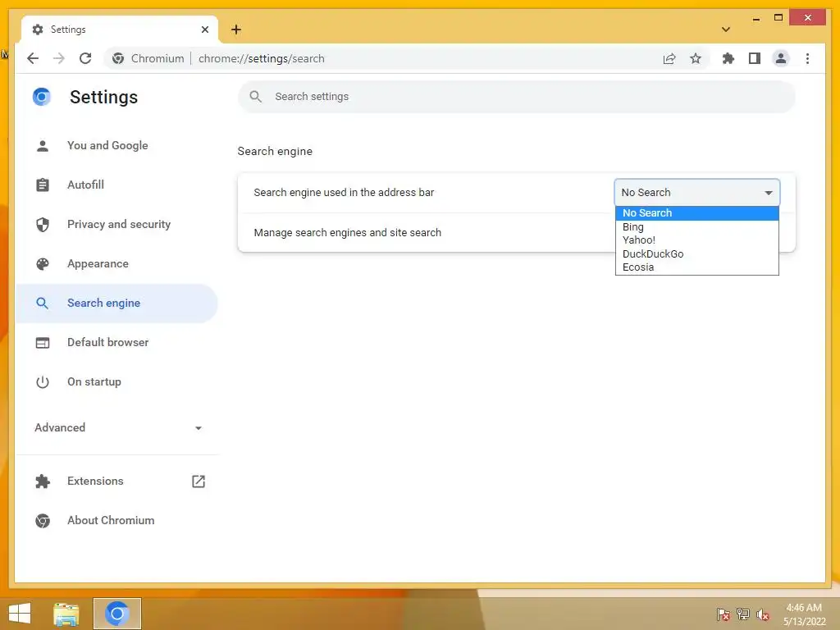Open Extensions from the sidebar
Image resolution: width=840 pixels, height=630 pixels.
pos(116,481)
